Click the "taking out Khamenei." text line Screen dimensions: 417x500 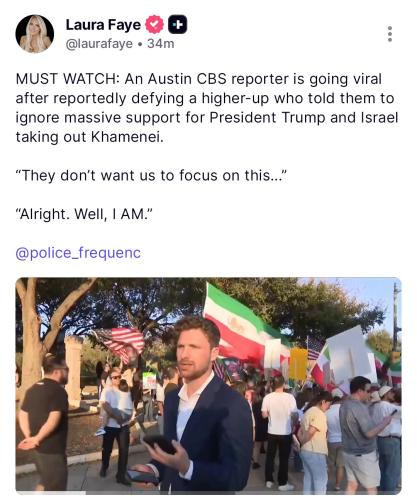90,137
